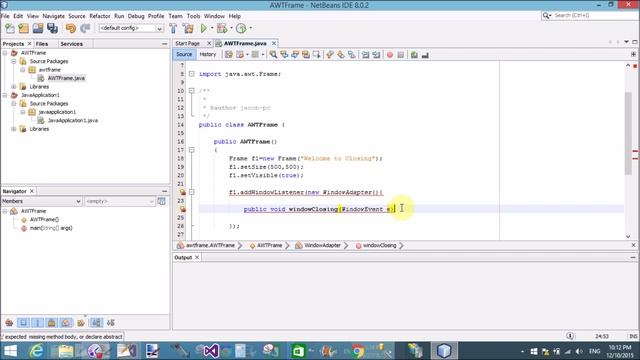Open the Run Project dropdown arrow
The height and width of the screenshot is (360, 640).
click(x=212, y=28)
